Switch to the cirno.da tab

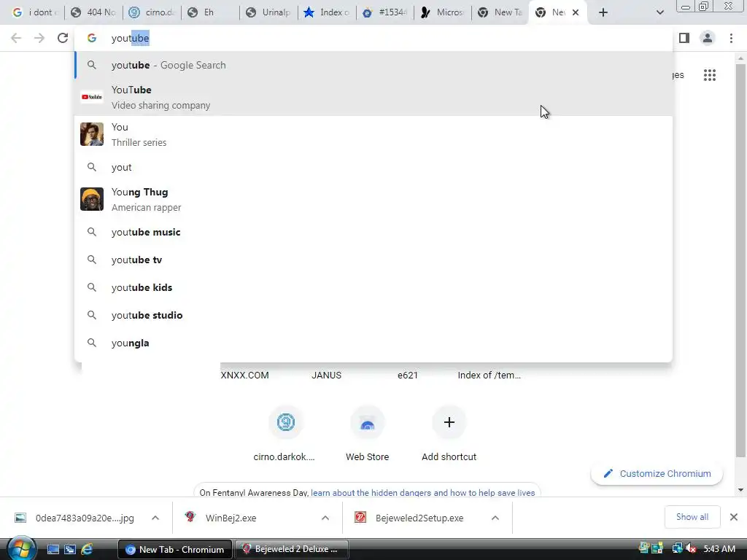[x=152, y=12]
